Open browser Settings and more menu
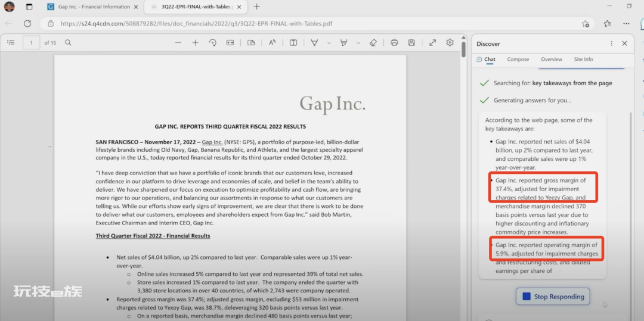The height and width of the screenshot is (321, 644). [x=626, y=23]
